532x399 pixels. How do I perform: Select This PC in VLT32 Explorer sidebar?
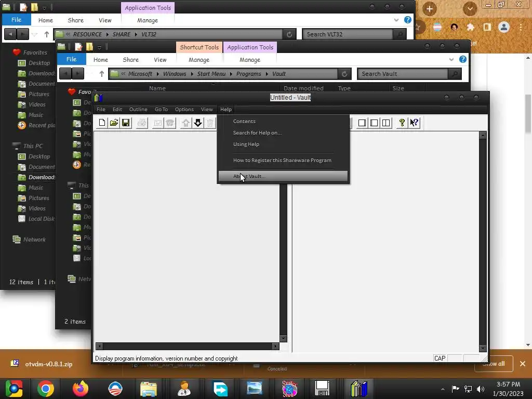(33, 146)
